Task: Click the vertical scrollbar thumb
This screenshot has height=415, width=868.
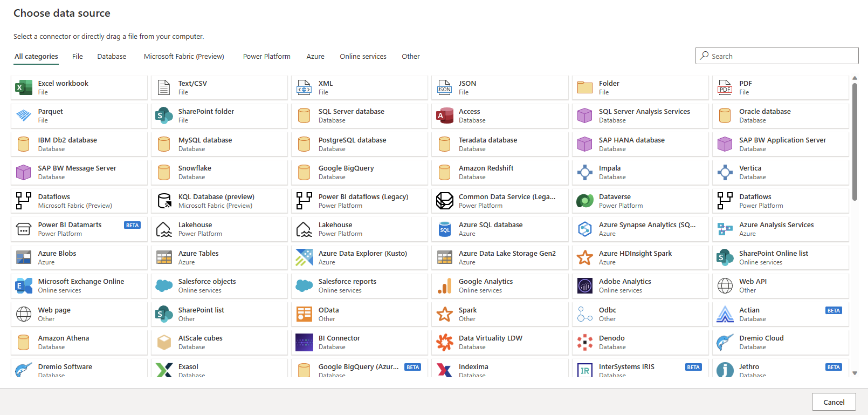Action: pos(855,141)
